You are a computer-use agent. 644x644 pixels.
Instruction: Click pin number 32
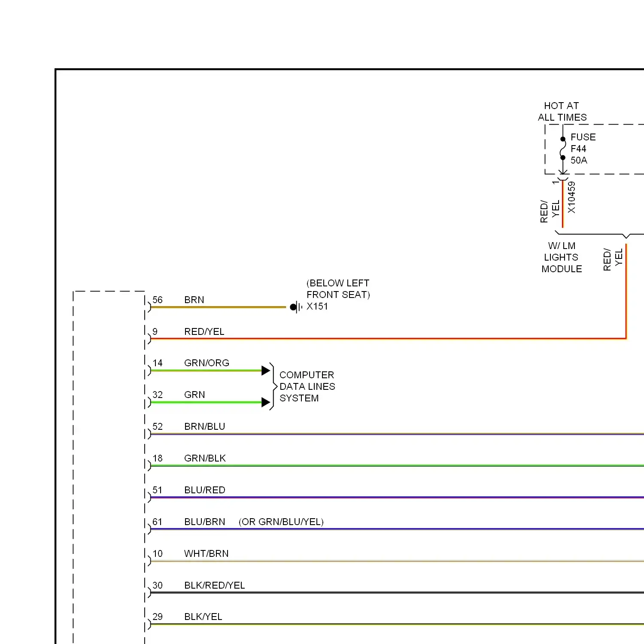[158, 395]
